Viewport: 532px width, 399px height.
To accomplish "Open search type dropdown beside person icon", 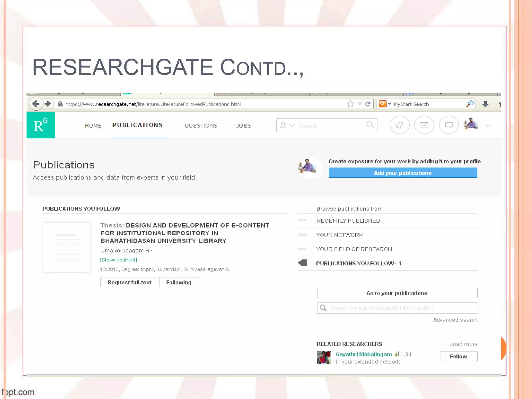I will point(292,126).
